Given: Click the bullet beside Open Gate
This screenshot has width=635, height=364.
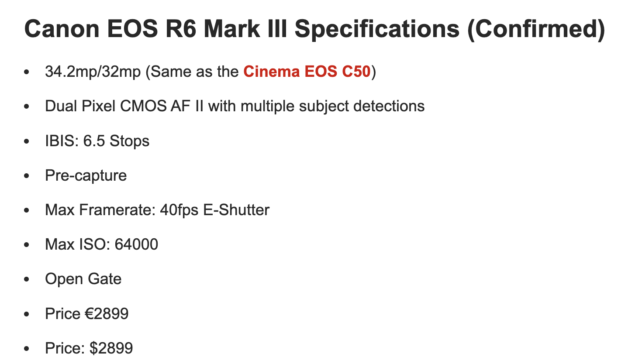Looking at the screenshot, I should coord(28,280).
